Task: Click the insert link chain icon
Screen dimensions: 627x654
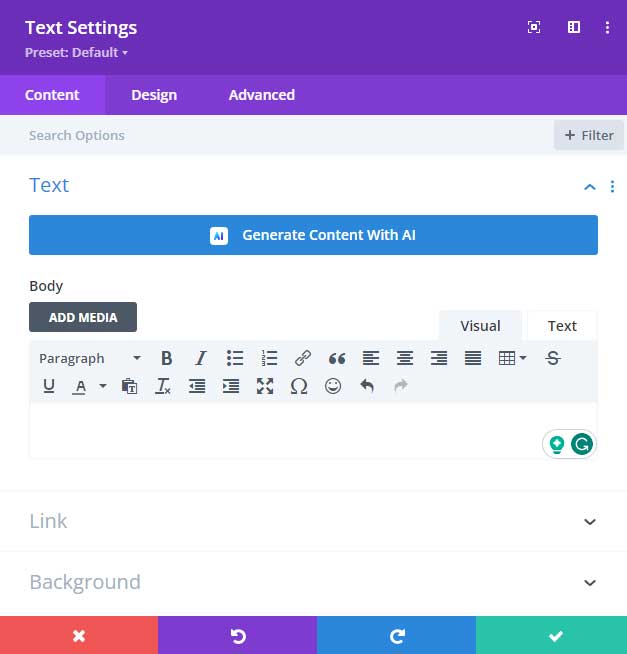Action: (x=303, y=358)
